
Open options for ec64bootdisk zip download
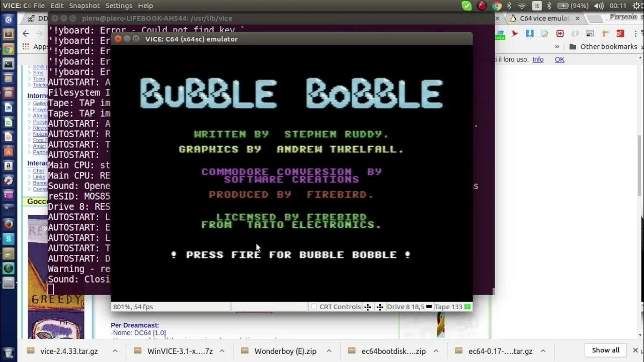point(436,351)
